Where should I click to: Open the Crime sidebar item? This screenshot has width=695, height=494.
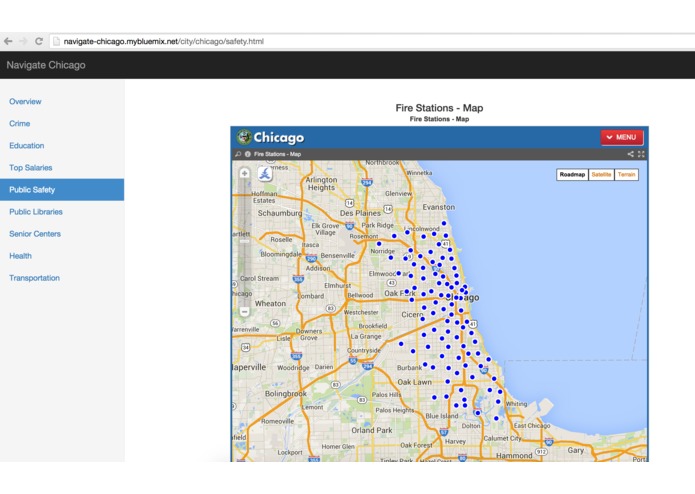tap(20, 124)
